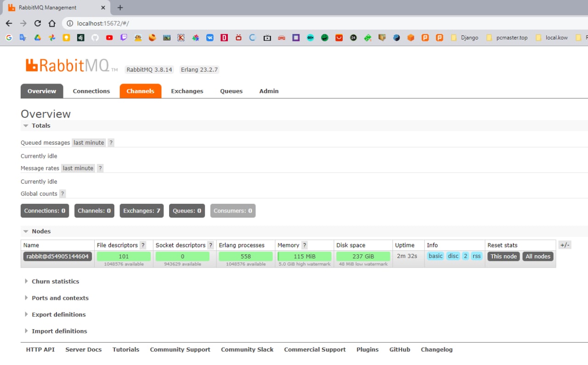
Task: Open the Google Photos pinwheel bookmark
Action: click(52, 38)
